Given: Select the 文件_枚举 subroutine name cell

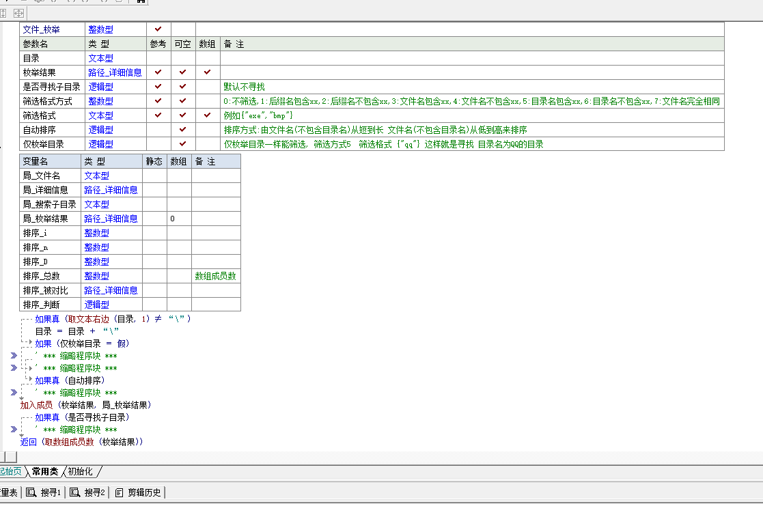Looking at the screenshot, I should (52, 29).
